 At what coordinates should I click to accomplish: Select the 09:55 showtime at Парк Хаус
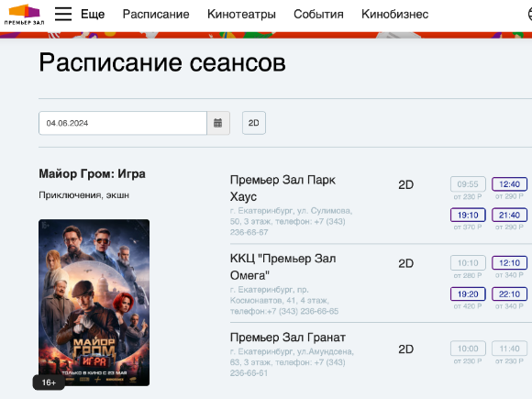tap(468, 184)
